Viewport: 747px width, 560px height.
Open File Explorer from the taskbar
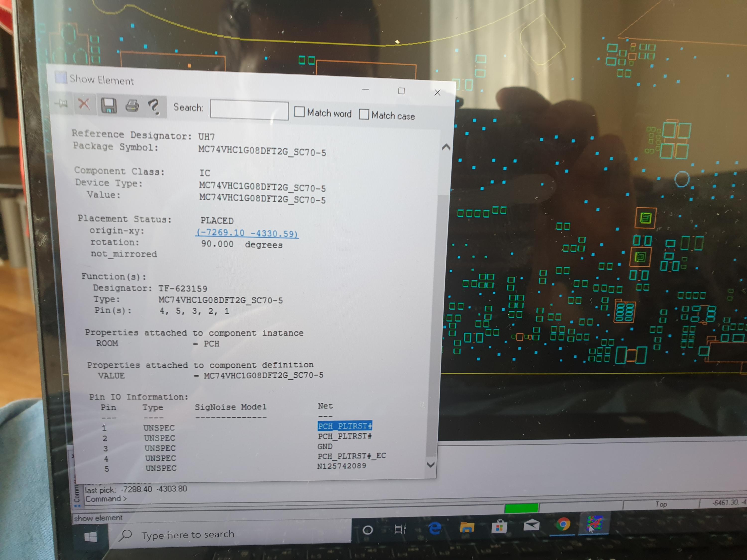click(x=467, y=527)
